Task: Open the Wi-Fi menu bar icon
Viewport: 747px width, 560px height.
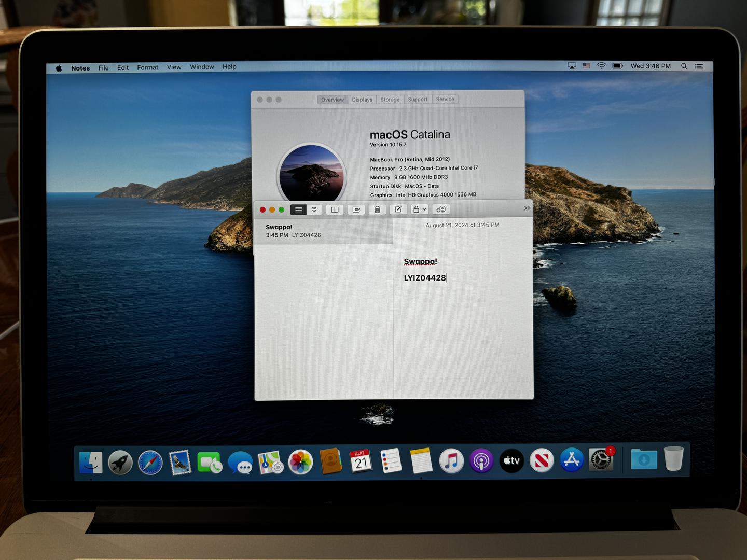Action: pos(601,66)
